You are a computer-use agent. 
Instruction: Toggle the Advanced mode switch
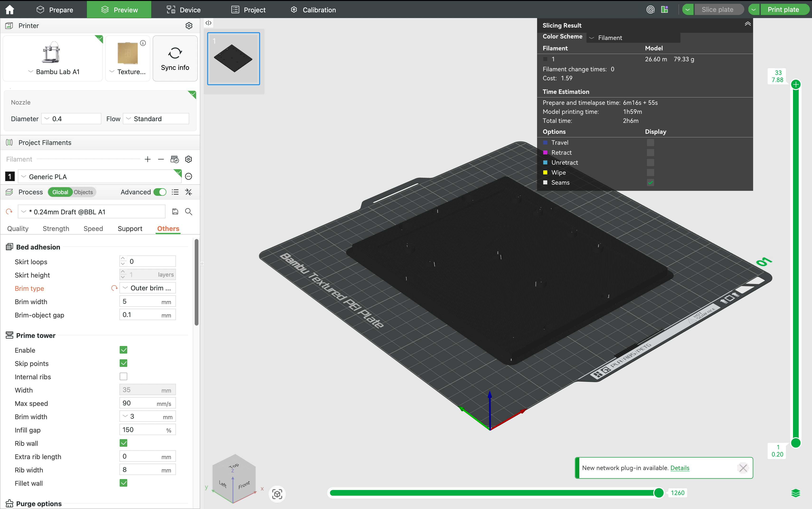[160, 192]
